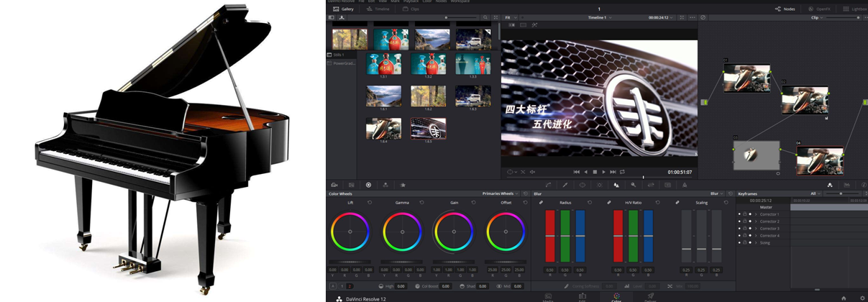Select gallery still 1.6.5 thumbnail
Screen dimensions: 868x302
[428, 129]
